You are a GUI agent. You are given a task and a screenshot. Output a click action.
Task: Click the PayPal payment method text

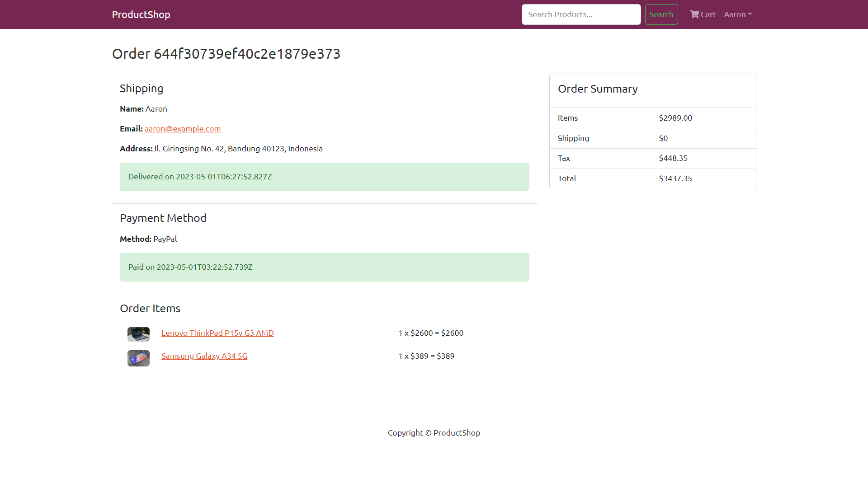click(165, 239)
